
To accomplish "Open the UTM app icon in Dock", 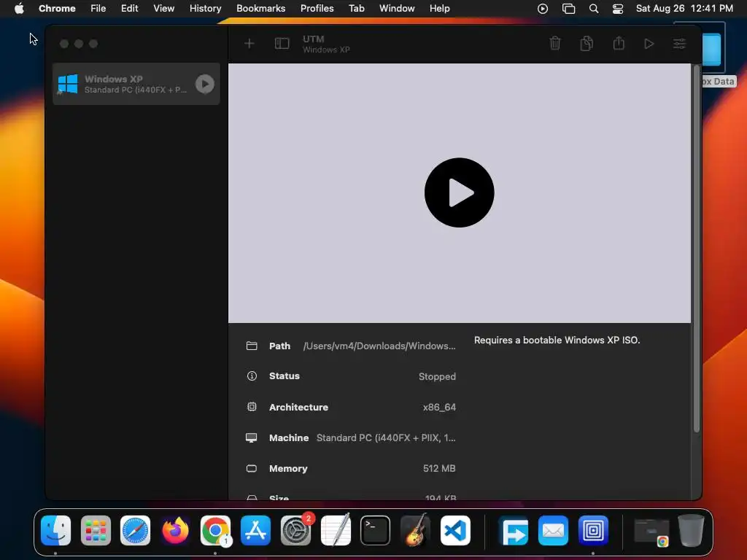I will click(x=593, y=531).
